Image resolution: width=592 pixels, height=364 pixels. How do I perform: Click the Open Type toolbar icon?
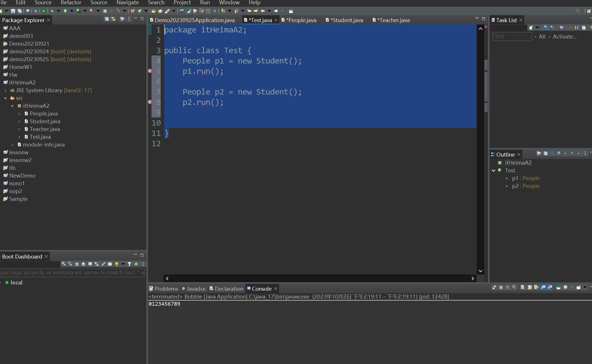(154, 11)
